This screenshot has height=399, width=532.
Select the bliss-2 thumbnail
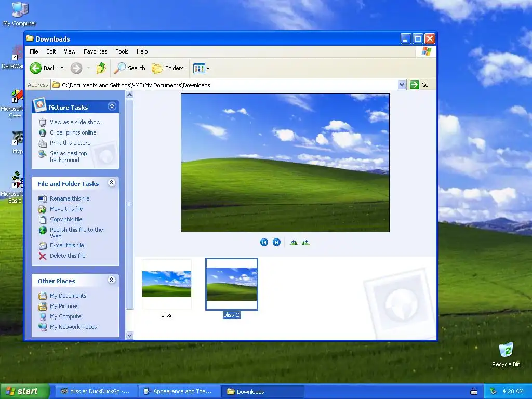point(232,284)
